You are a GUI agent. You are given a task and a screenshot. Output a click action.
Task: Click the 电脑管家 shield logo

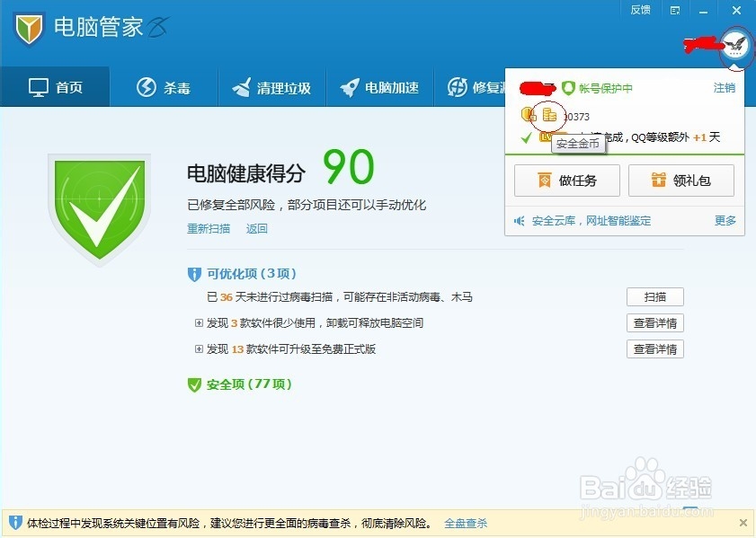30,29
